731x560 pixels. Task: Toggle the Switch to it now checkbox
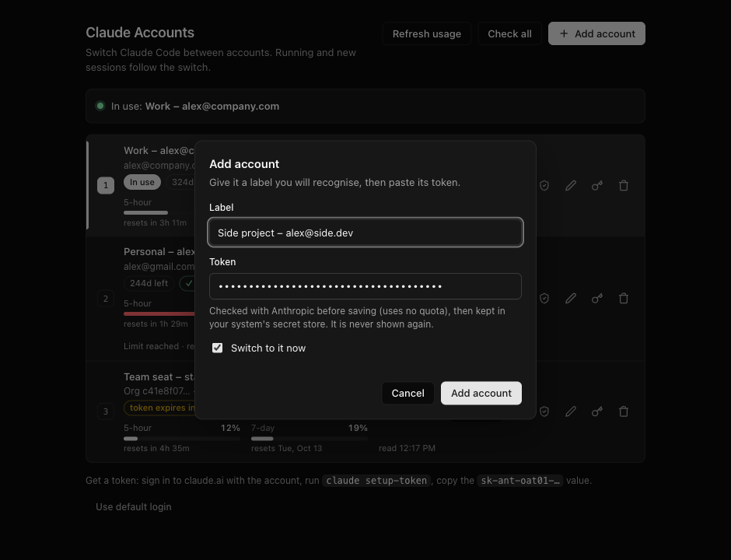[217, 348]
